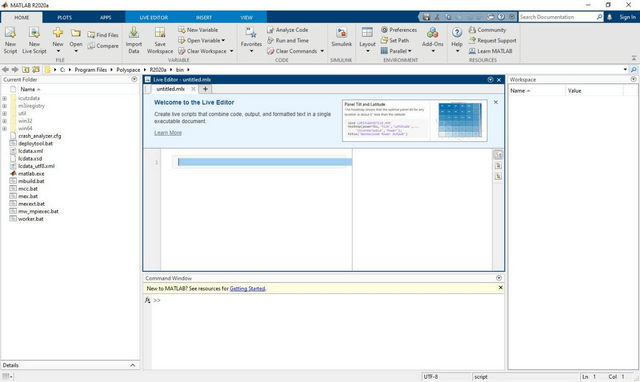The height and width of the screenshot is (382, 640).
Task: Dismiss the New to MATLAB banner
Action: coord(500,288)
